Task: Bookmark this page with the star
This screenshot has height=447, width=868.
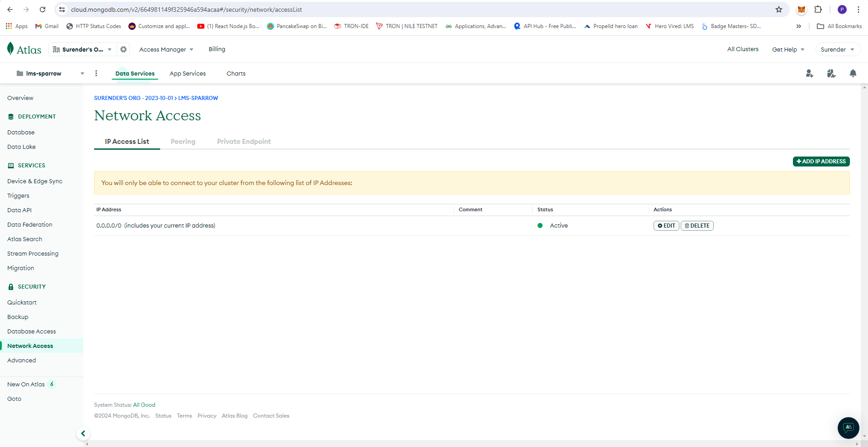Action: click(779, 10)
